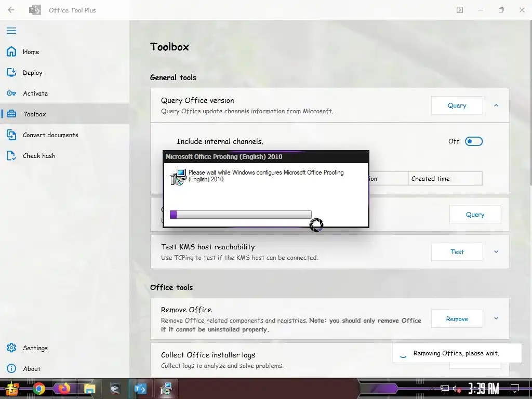Click the Created time column header
Image resolution: width=532 pixels, height=399 pixels.
[x=445, y=179]
